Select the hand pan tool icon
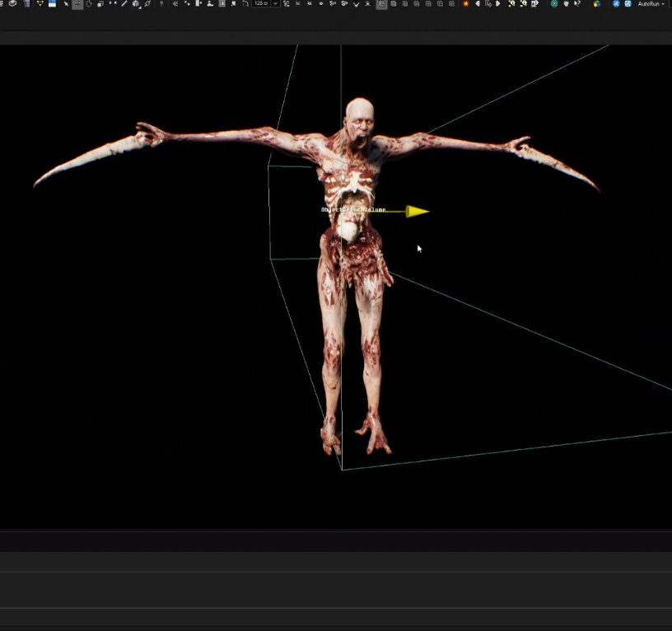 coord(566,4)
